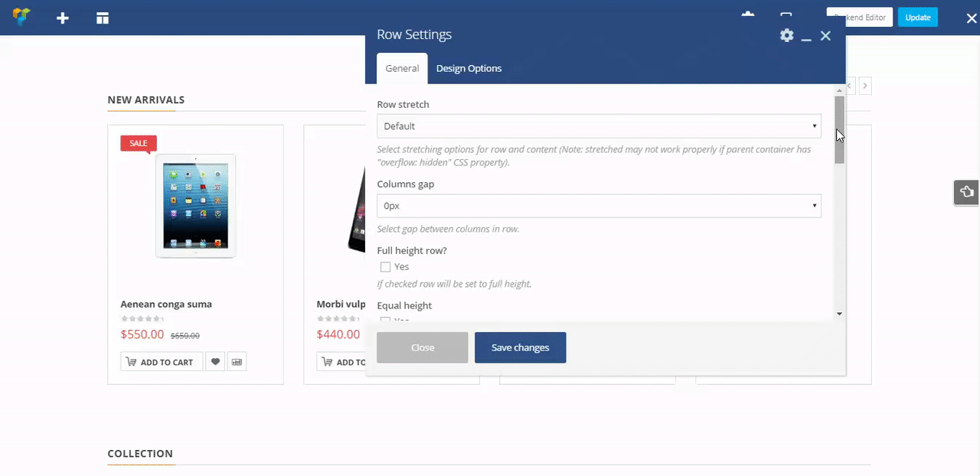Enable the Full height row checkbox

coord(386,267)
